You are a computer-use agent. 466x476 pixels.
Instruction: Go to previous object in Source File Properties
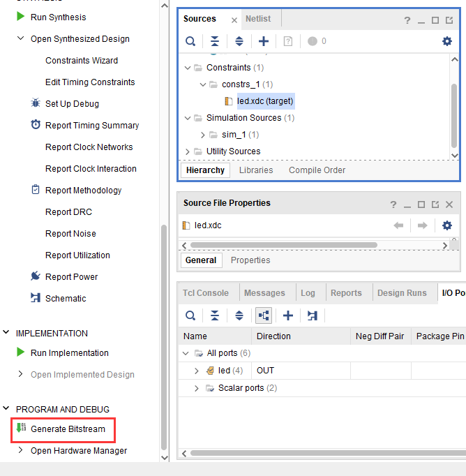(398, 225)
